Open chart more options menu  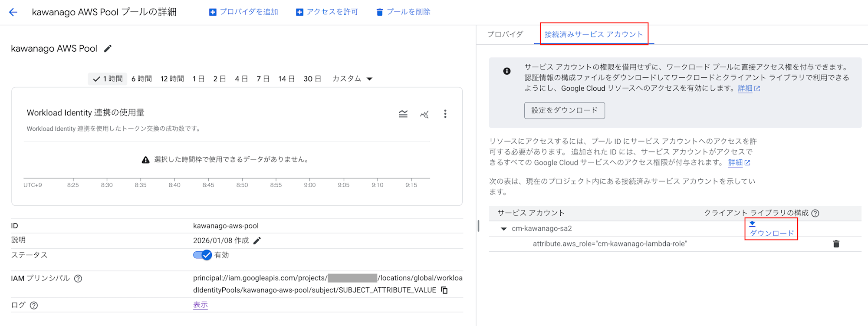click(445, 114)
